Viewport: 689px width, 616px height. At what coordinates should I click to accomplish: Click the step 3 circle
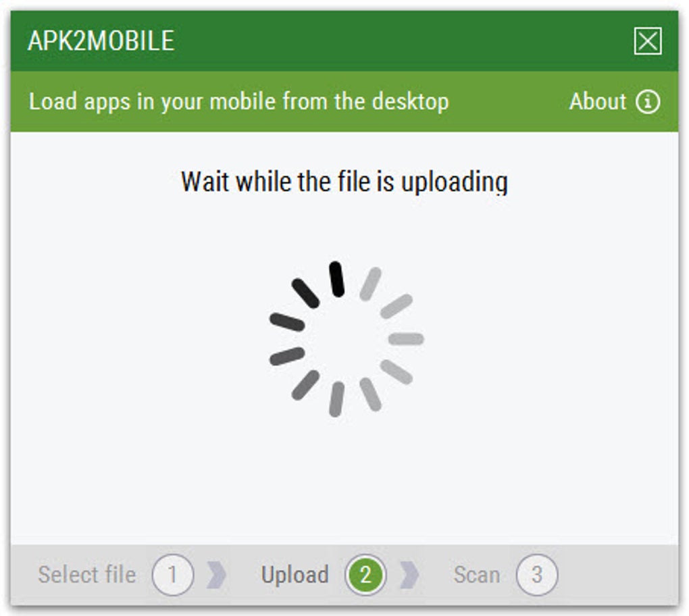[x=537, y=575]
